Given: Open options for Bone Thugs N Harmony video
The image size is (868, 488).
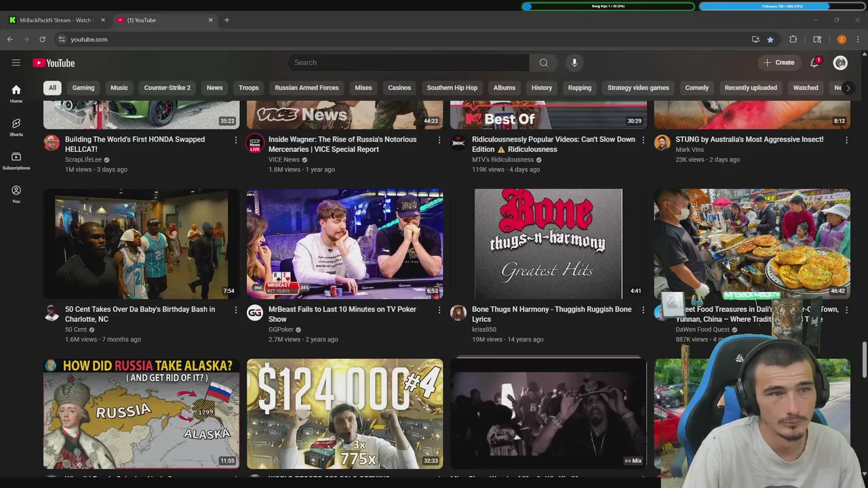Looking at the screenshot, I should tap(643, 310).
